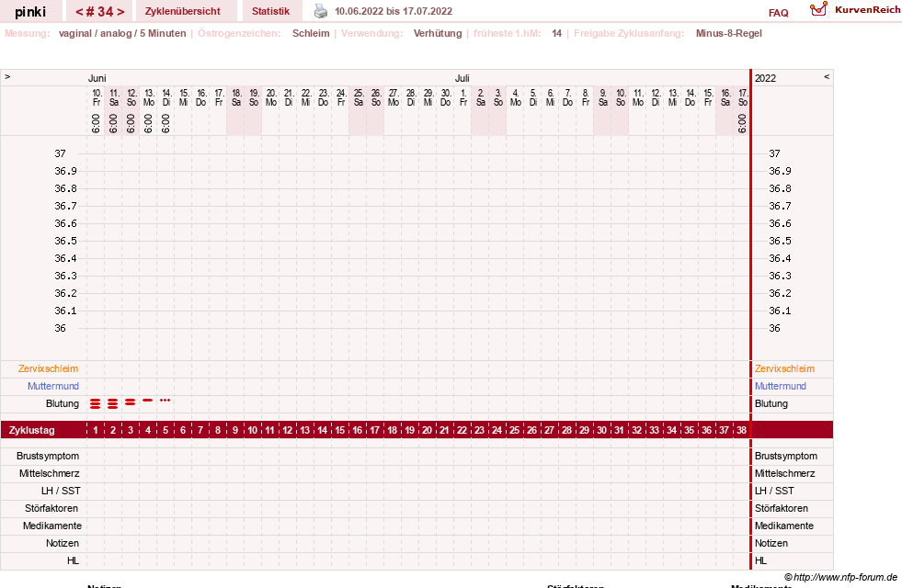
Task: Click the left Medikamente row label
Action: tap(52, 526)
